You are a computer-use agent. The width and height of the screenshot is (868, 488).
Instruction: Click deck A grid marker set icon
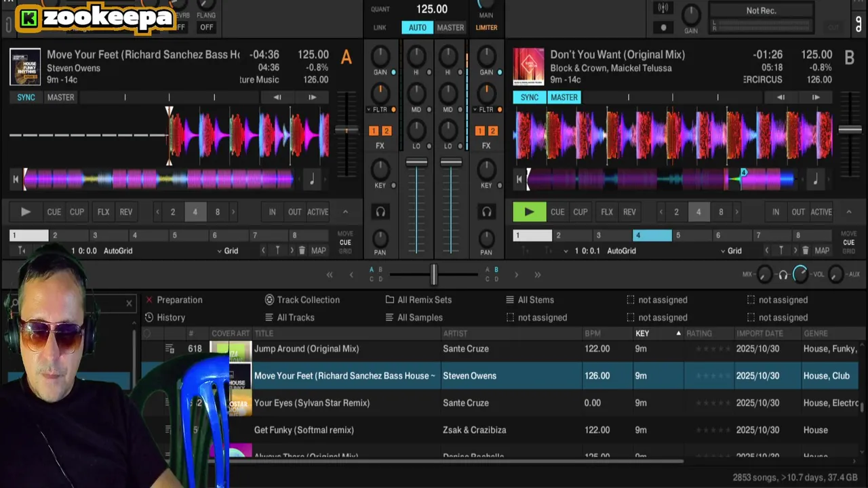[x=277, y=251]
